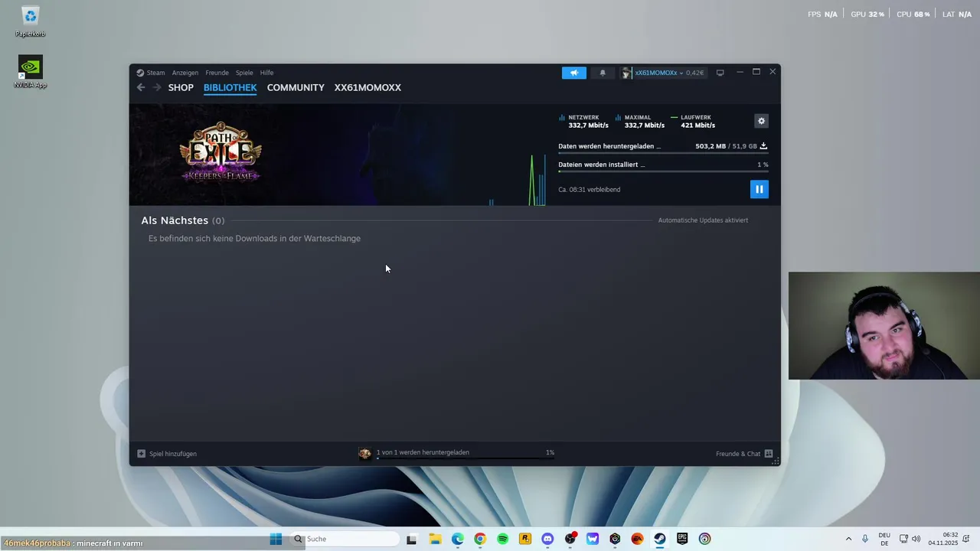Click the MAXIMAL 332,7 Mbit/s stat
The height and width of the screenshot is (551, 980).
(640, 121)
